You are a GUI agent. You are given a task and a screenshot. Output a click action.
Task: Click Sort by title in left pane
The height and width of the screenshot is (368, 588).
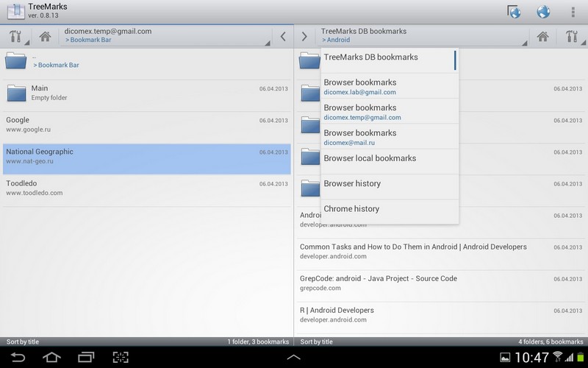pos(23,342)
